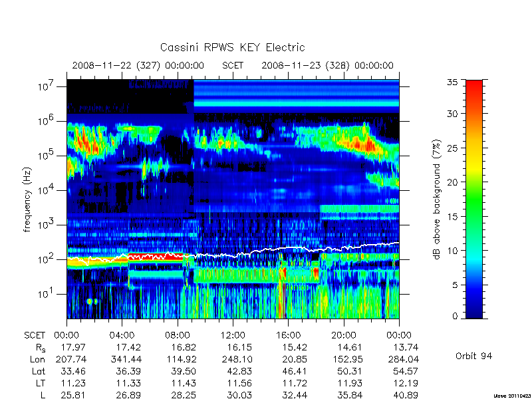The image size is (532, 399).
Task: Click the L value '40.89'
Action: point(406,395)
